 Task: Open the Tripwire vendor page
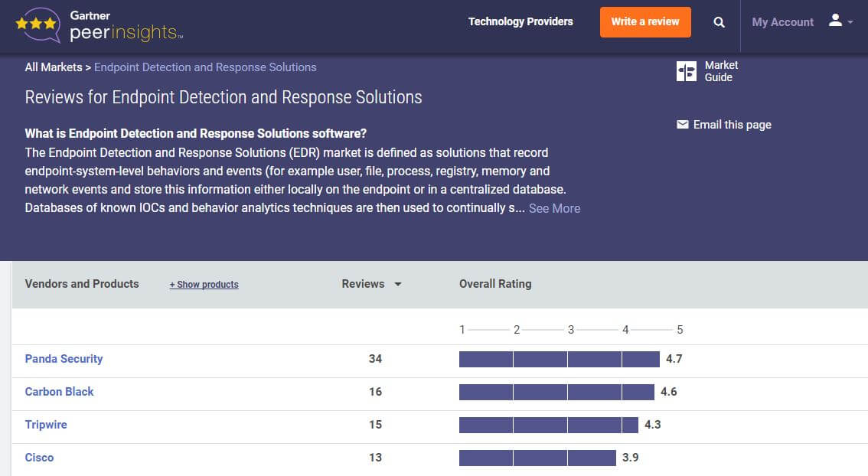[46, 425]
